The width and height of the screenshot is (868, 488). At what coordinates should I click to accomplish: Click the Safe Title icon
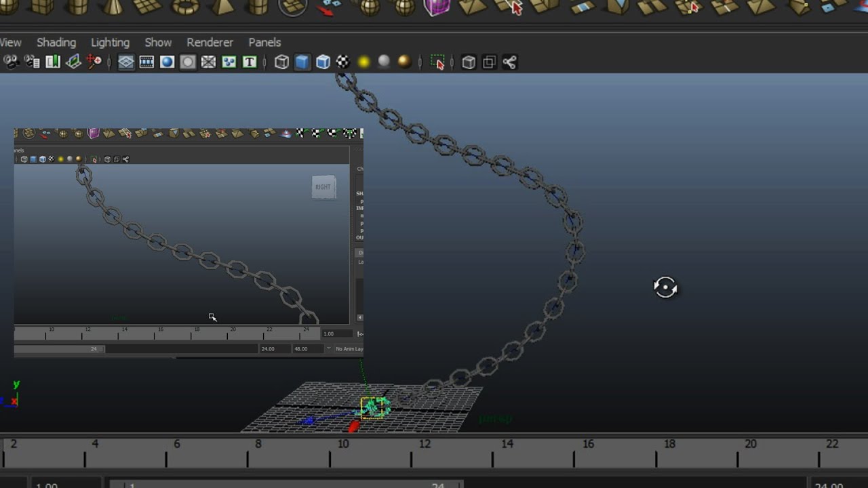[x=250, y=62]
